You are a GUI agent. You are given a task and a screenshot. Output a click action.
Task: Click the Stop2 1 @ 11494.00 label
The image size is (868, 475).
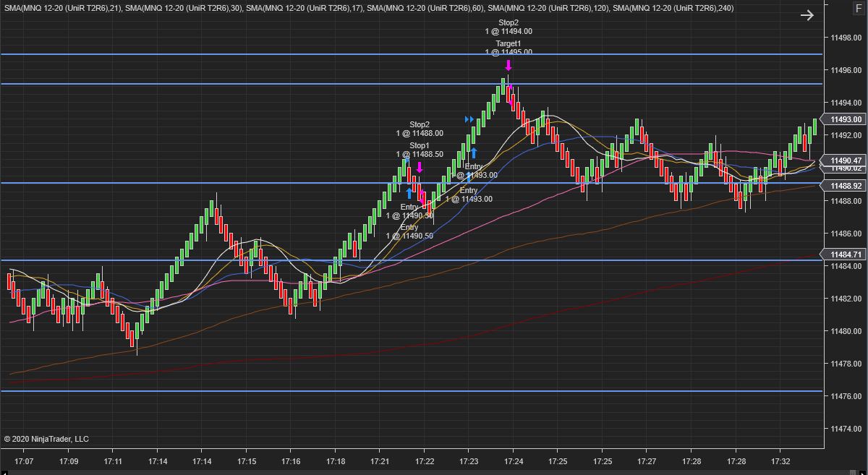509,27
